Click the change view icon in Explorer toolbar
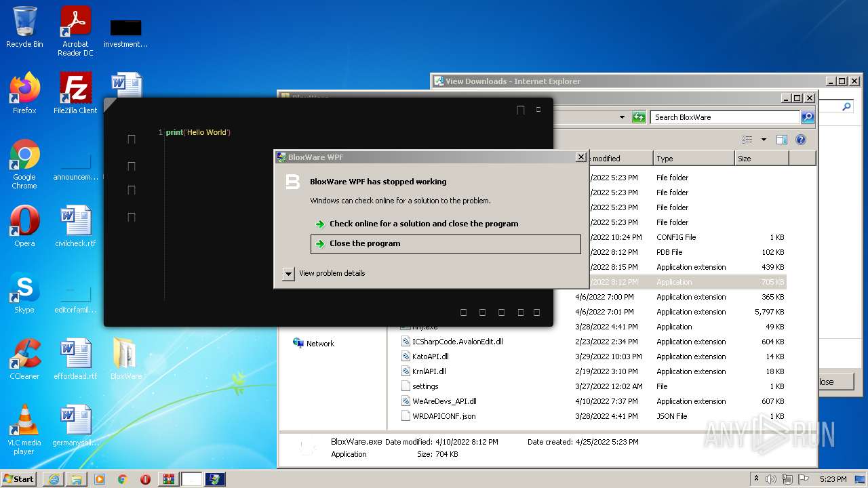Image resolution: width=868 pixels, height=488 pixels. click(x=747, y=140)
